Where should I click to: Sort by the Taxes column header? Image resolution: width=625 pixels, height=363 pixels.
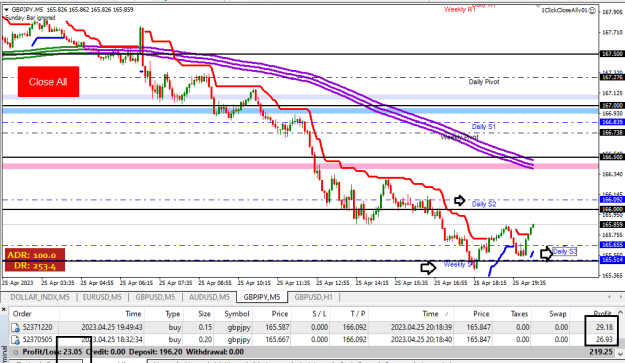(x=519, y=314)
